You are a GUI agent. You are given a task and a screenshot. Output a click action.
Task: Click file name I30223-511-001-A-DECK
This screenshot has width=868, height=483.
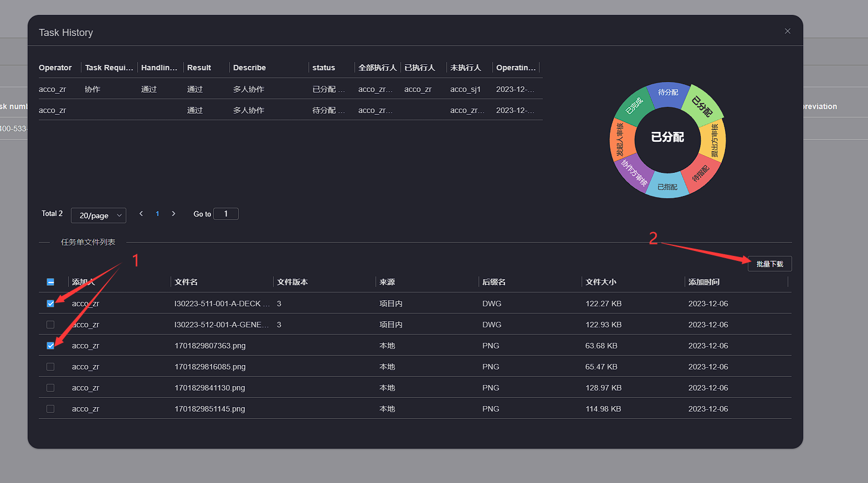pyautogui.click(x=222, y=304)
